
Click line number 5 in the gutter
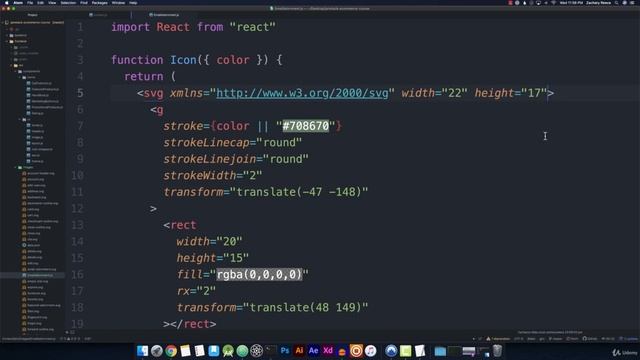(80, 93)
